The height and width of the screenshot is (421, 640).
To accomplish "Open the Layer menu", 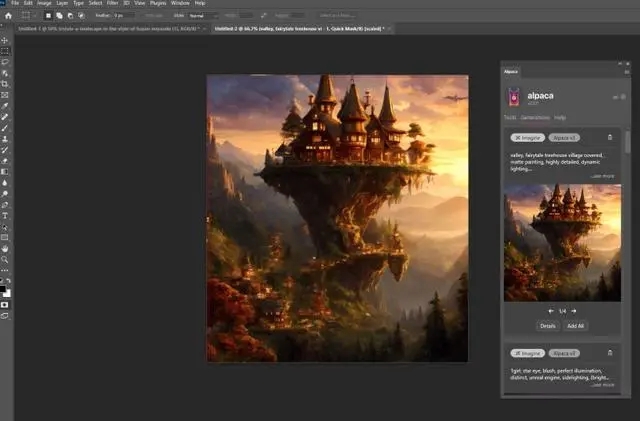I will pyautogui.click(x=62, y=3).
